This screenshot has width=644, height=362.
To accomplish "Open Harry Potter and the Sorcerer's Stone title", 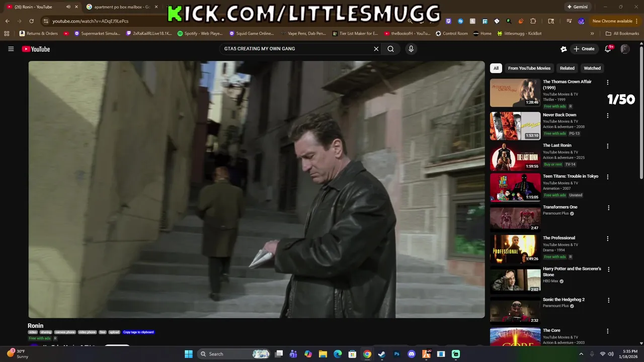I will point(572,271).
